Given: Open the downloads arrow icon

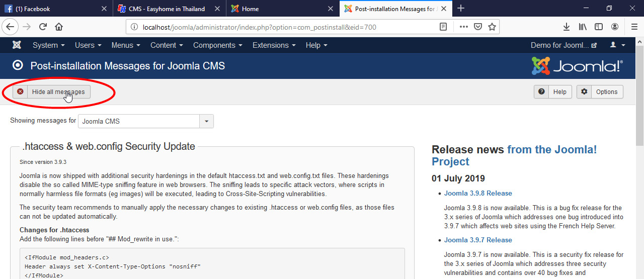Looking at the screenshot, I should click(567, 27).
